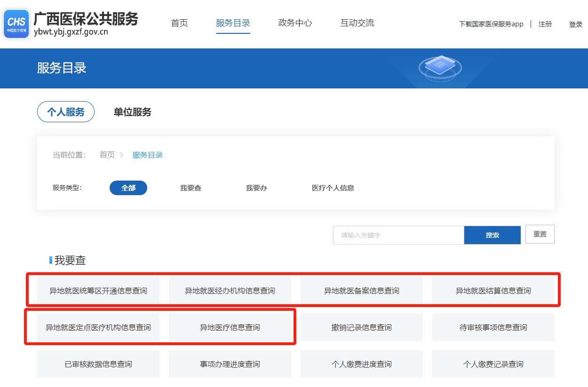The image size is (588, 387).
Task: Filter service type by 全部
Action: [x=128, y=188]
